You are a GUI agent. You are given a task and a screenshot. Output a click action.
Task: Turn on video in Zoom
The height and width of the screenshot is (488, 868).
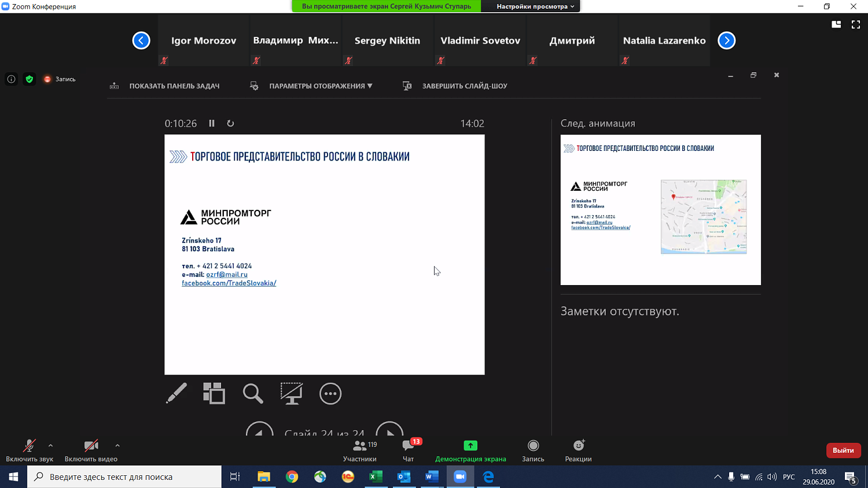point(91,450)
